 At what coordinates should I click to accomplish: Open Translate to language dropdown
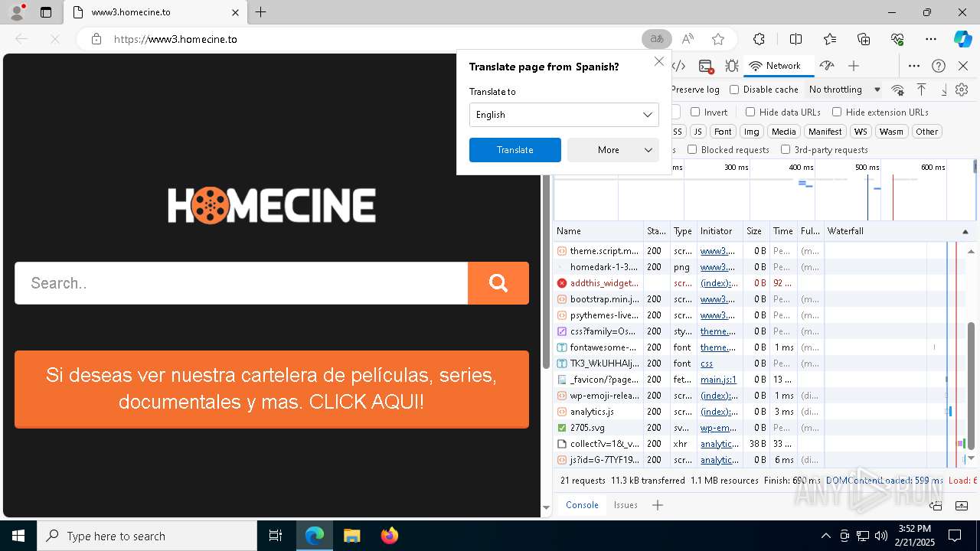click(x=564, y=115)
